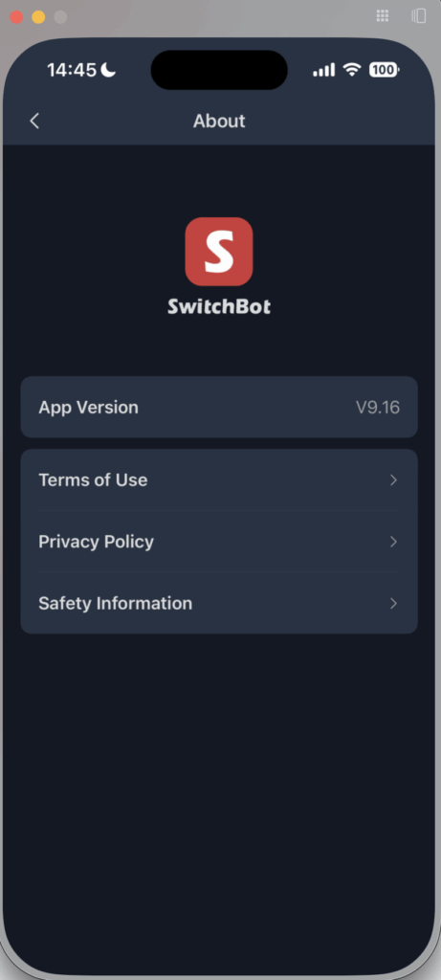Image resolution: width=441 pixels, height=980 pixels.
Task: Tap the V9.16 version number
Action: pos(378,408)
